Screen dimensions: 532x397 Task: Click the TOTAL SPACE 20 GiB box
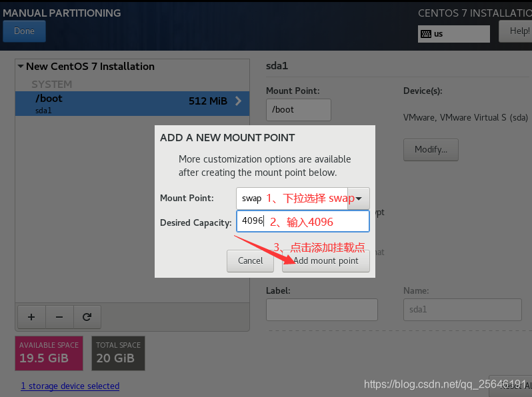[118, 353]
